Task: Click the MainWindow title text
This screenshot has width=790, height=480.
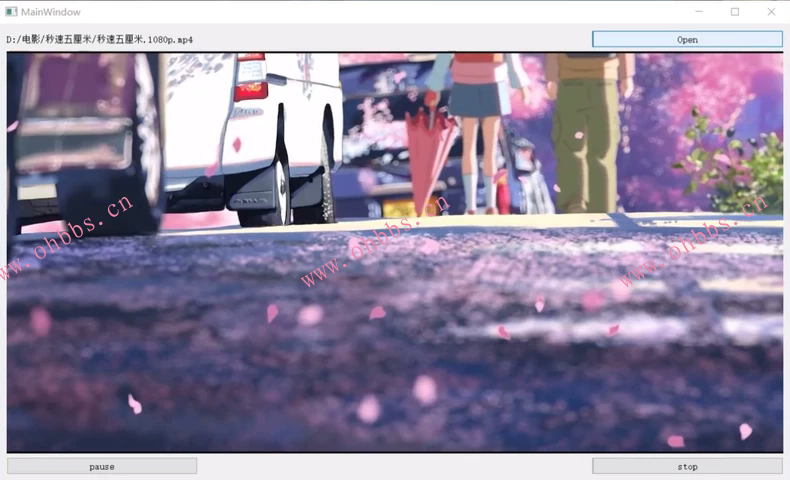Action: point(51,11)
